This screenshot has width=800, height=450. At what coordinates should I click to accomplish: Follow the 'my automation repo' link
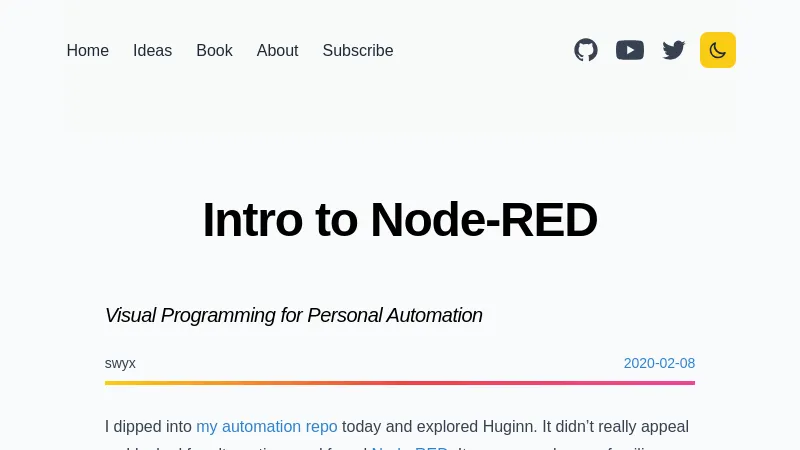267,427
